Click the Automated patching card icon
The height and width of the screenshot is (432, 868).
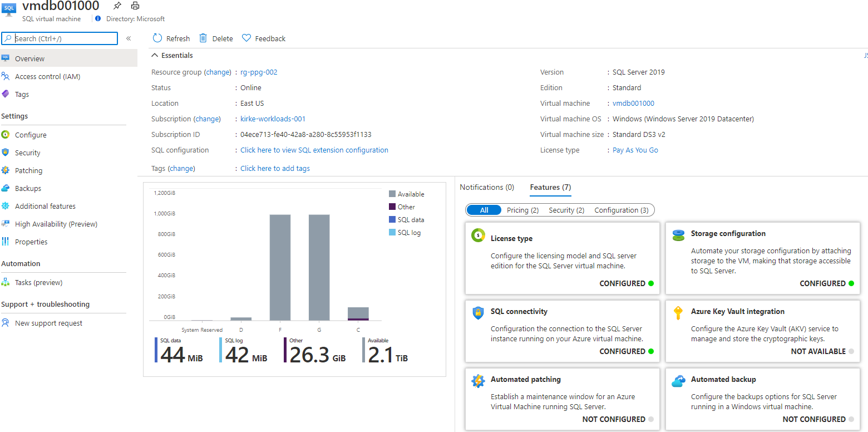[x=478, y=381]
